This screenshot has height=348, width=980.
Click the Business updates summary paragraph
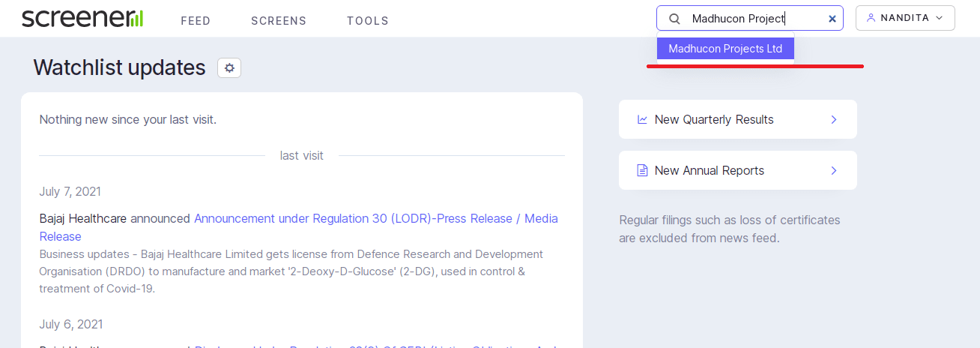pyautogui.click(x=291, y=271)
